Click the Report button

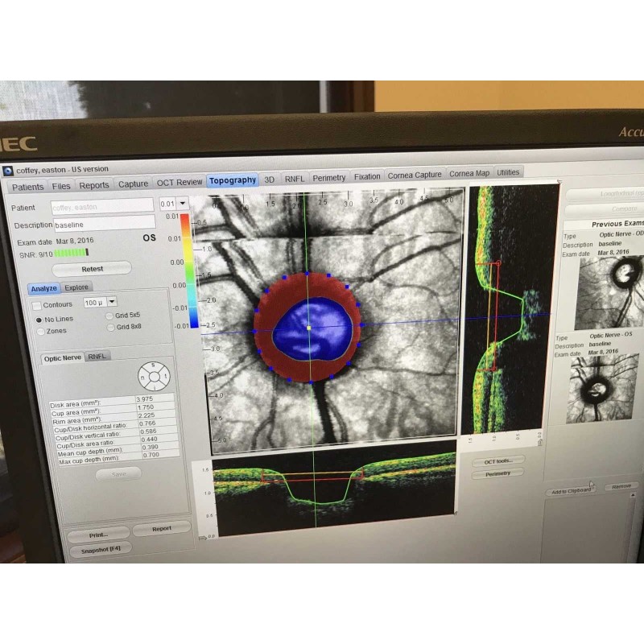(x=162, y=529)
